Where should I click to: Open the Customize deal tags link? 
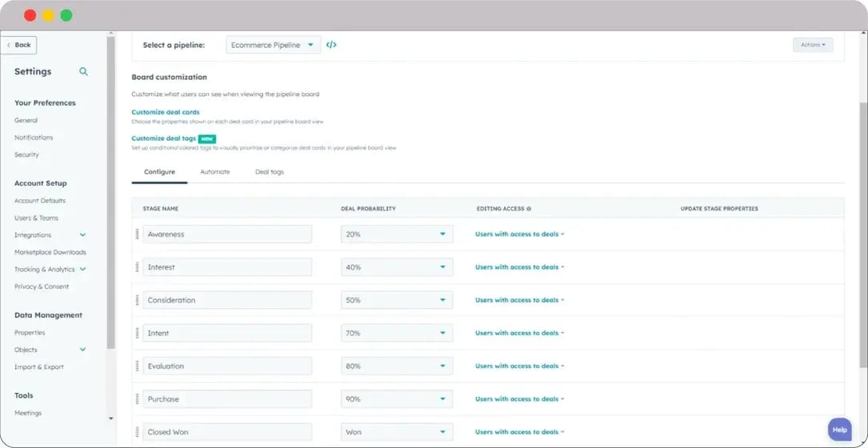(x=164, y=138)
